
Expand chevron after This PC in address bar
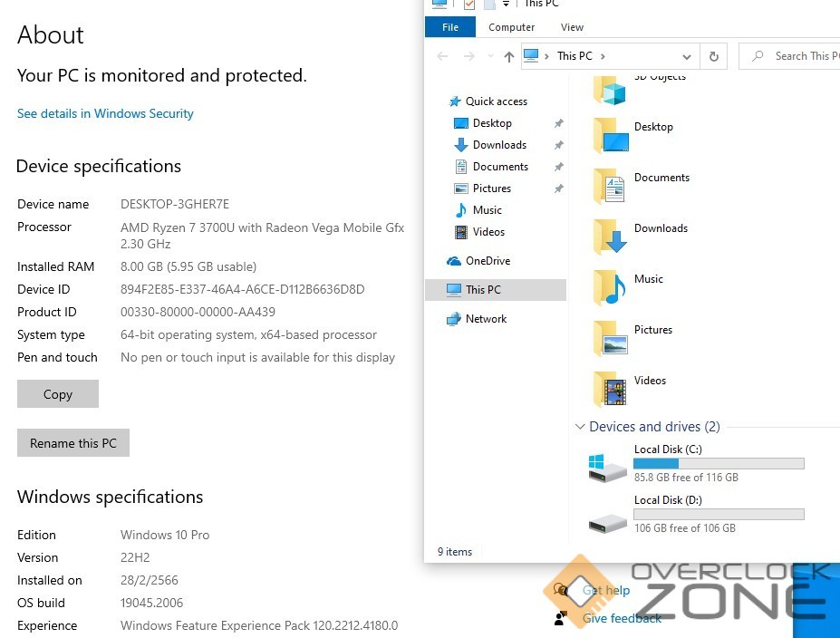603,56
